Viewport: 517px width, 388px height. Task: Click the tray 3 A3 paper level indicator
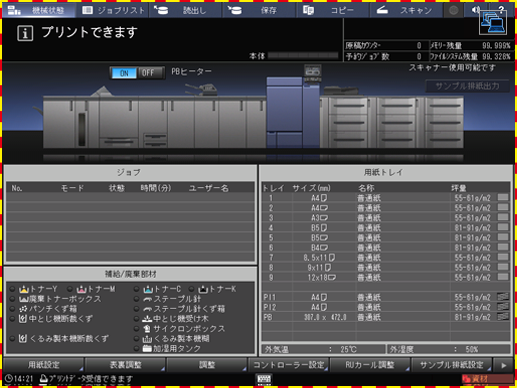[503, 217]
